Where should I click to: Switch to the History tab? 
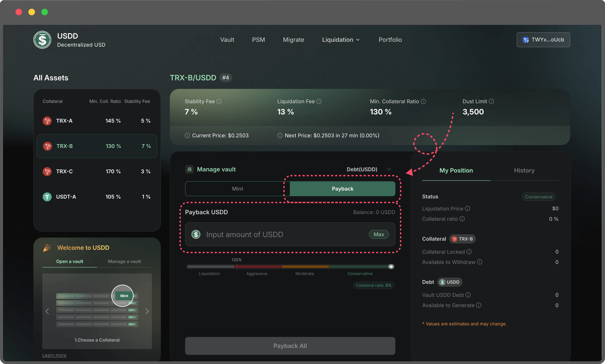click(x=524, y=170)
